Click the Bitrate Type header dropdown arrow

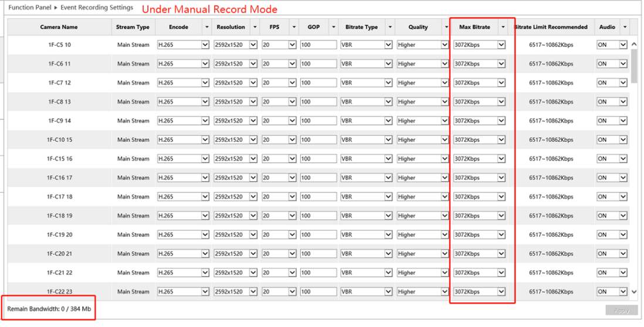(388, 27)
